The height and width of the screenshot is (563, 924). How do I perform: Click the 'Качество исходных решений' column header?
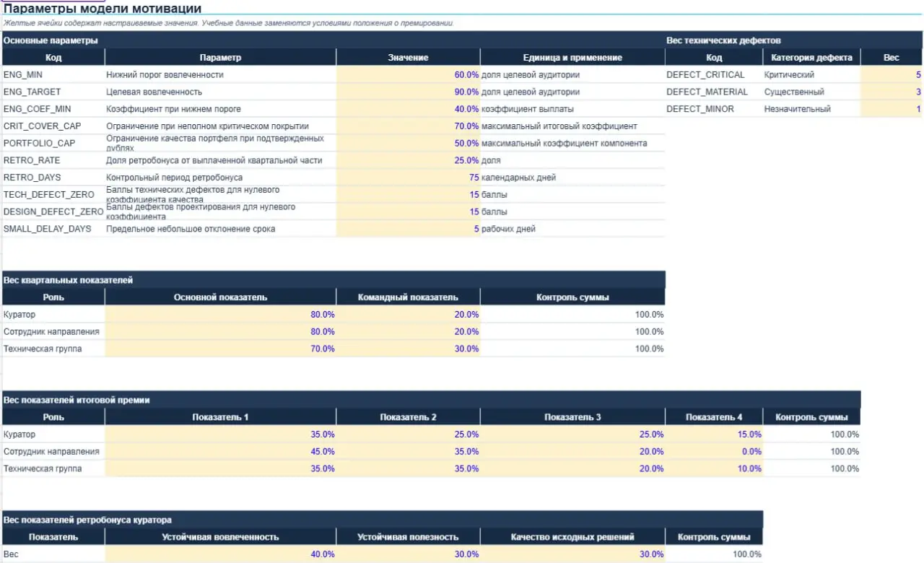572,537
